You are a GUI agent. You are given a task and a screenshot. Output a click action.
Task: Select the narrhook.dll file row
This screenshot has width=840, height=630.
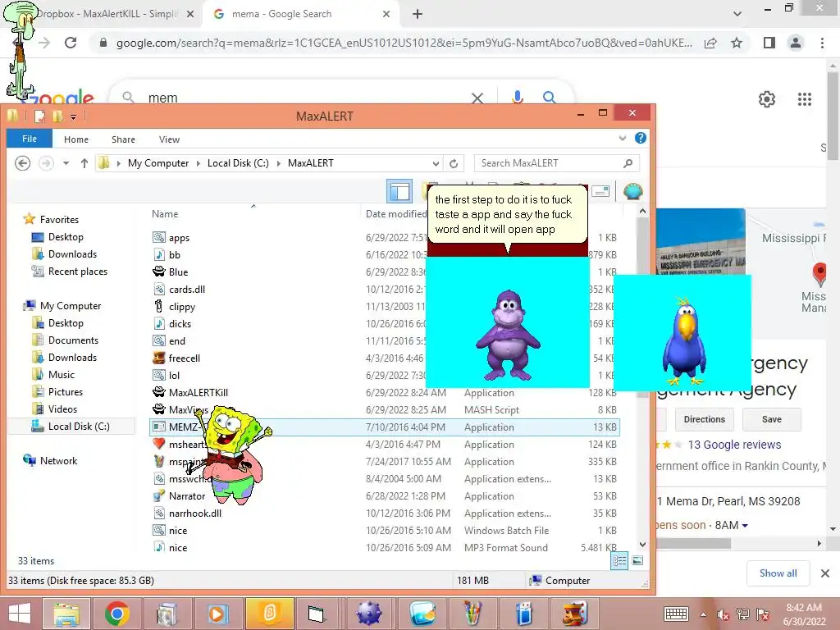point(386,514)
